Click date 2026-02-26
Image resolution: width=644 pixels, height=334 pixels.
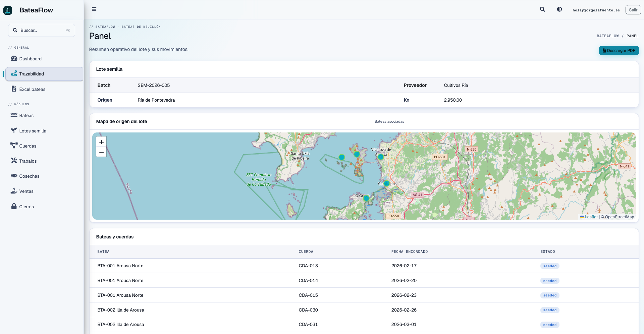[x=404, y=310]
